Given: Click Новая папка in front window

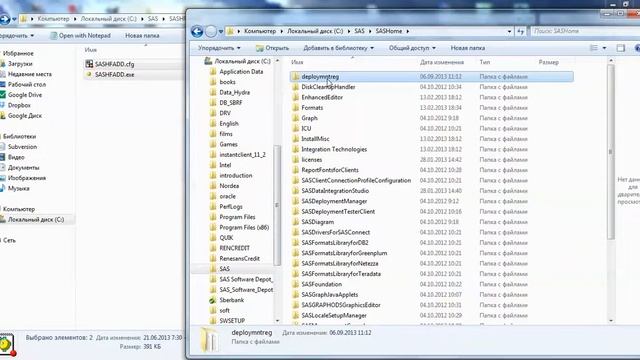Looking at the screenshot, I should 468,48.
